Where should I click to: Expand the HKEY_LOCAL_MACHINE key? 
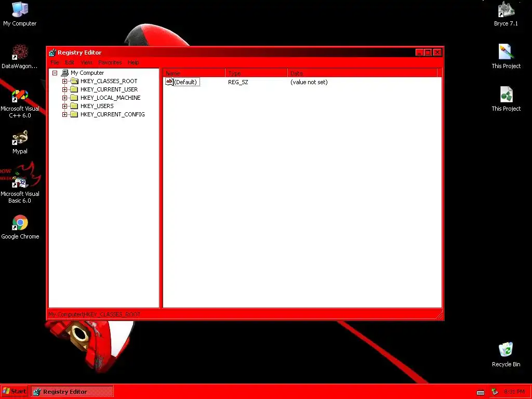(64, 98)
